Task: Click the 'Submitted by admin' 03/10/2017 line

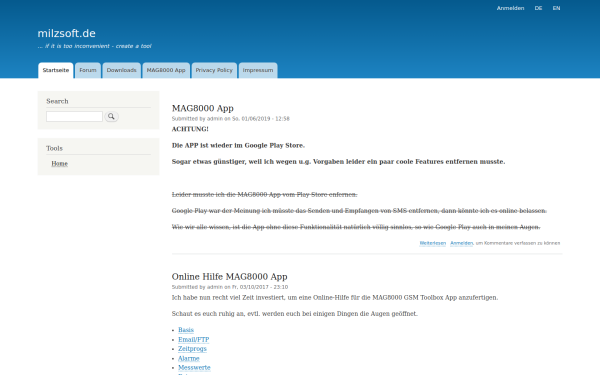Action: (x=230, y=287)
